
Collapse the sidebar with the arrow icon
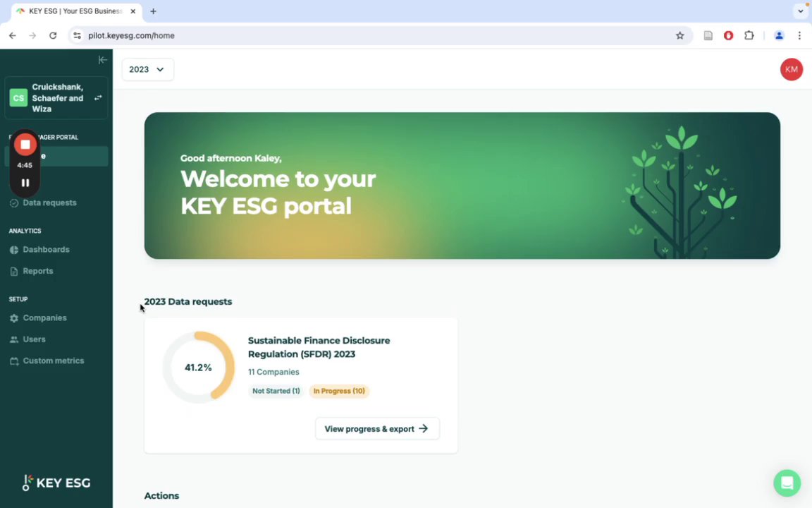click(102, 59)
